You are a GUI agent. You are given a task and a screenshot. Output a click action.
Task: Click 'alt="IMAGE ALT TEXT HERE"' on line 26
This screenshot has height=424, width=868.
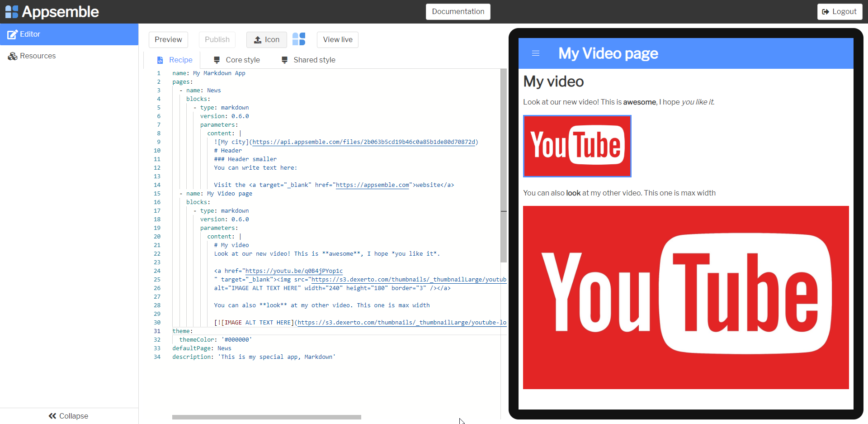[x=258, y=288]
